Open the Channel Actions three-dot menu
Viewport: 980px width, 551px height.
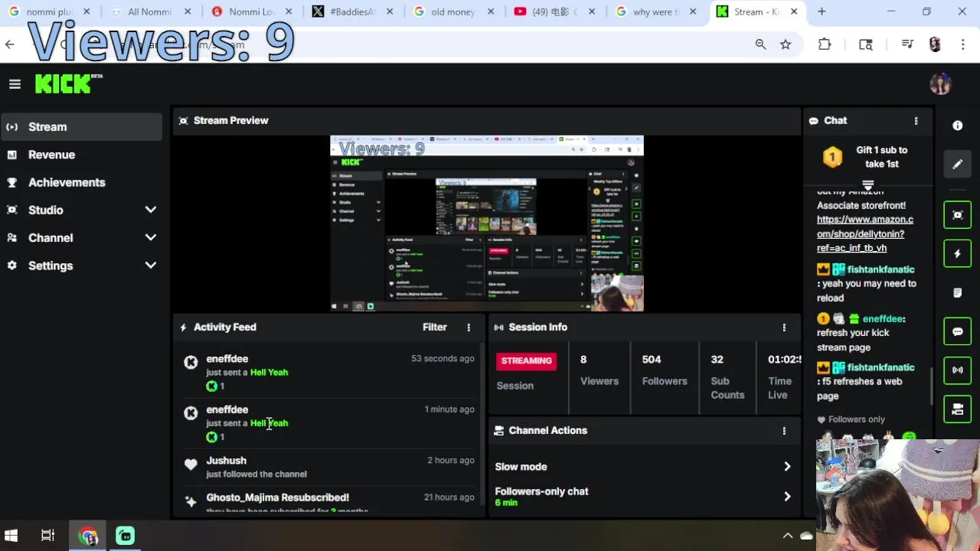click(784, 431)
